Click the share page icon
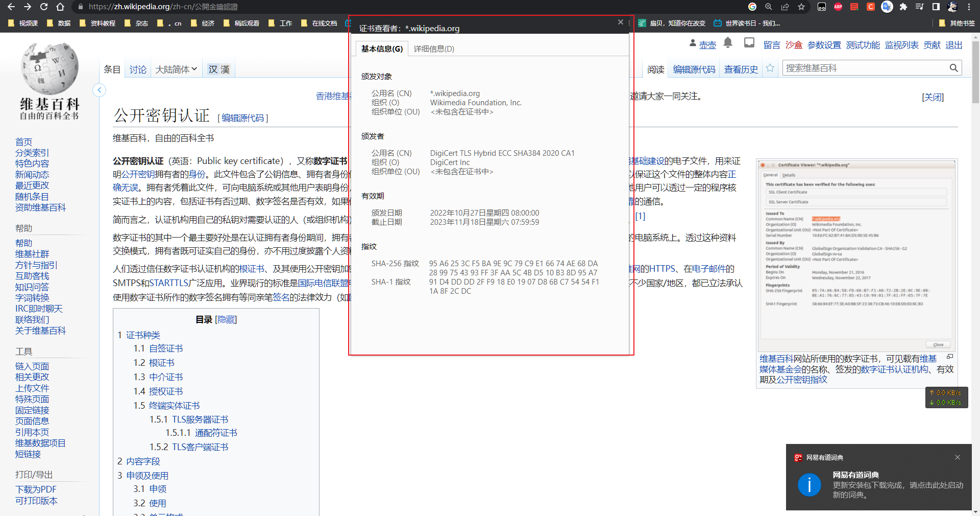The image size is (980, 516). (x=785, y=7)
